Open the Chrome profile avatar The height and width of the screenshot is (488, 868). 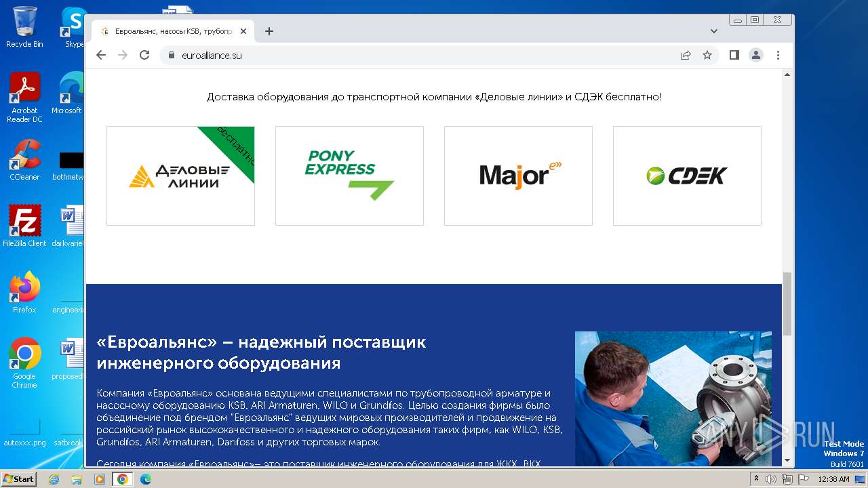[x=756, y=55]
